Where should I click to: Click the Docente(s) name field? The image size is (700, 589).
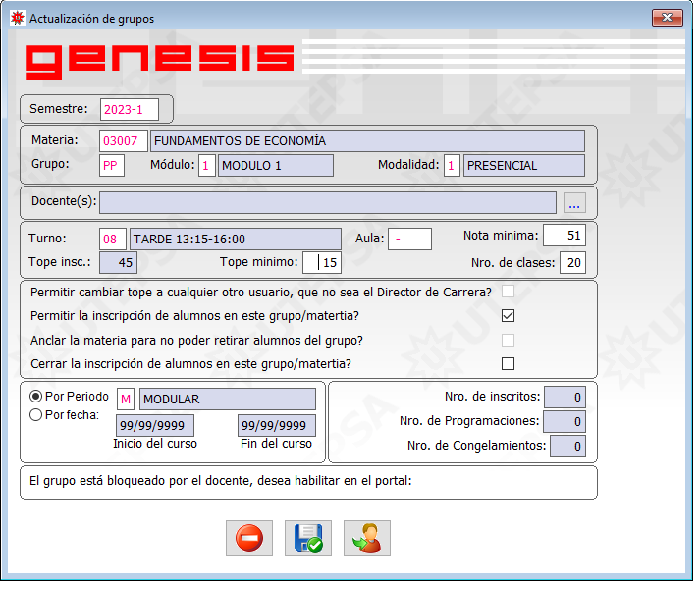[328, 203]
